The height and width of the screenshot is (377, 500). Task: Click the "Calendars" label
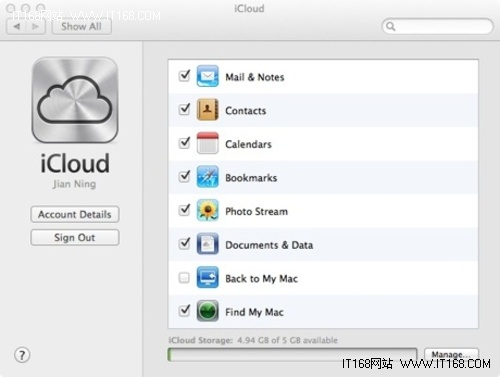coord(248,144)
